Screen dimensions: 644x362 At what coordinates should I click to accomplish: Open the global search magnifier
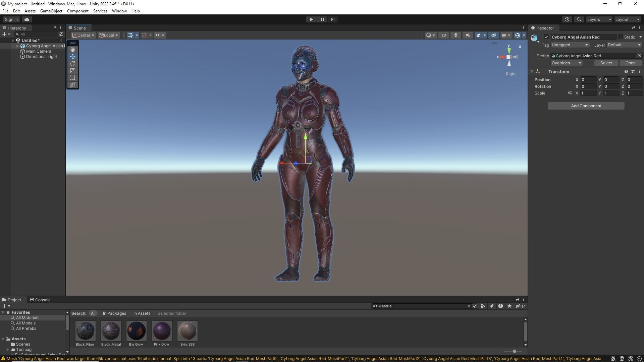tap(579, 19)
